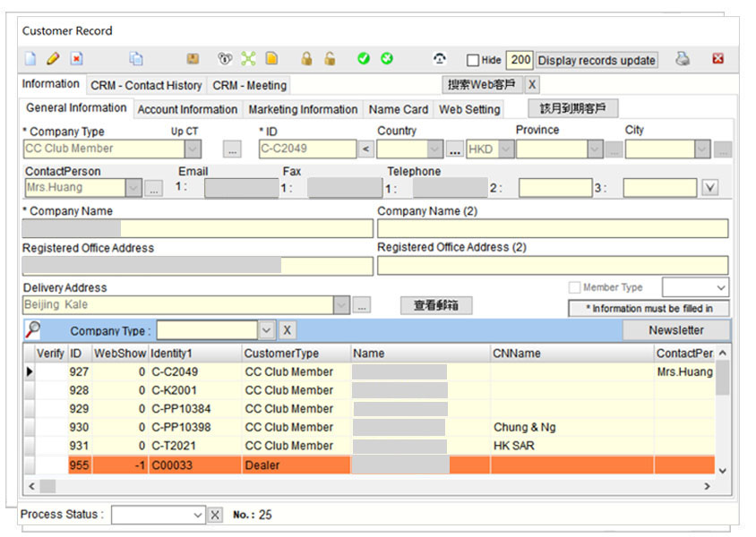Click the magnifying glass search icon
Image resolution: width=756 pixels, height=537 pixels.
(33, 330)
